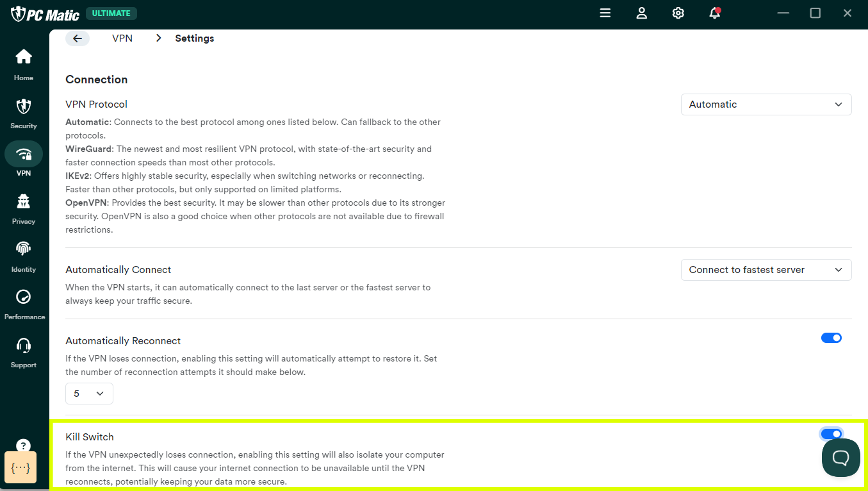This screenshot has width=868, height=491.
Task: Open the Home section in sidebar
Action: tap(24, 64)
